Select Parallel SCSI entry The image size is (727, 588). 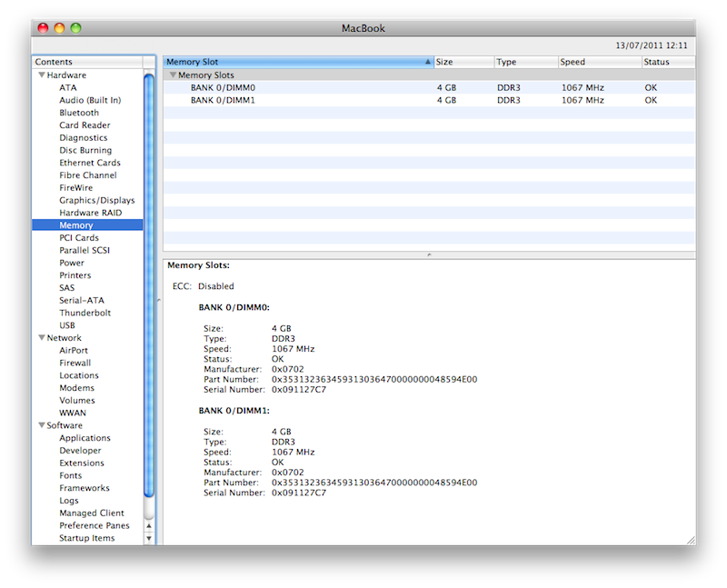[x=85, y=251]
